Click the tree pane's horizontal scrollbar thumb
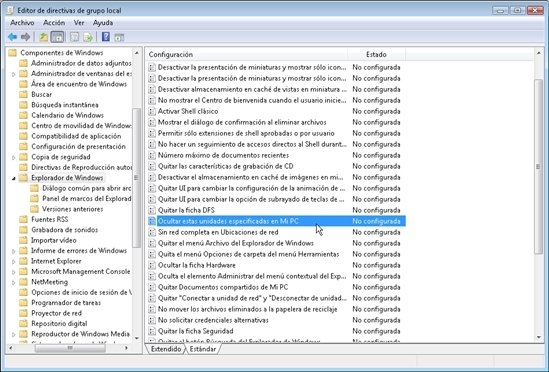This screenshot has width=549, height=372. [x=70, y=348]
